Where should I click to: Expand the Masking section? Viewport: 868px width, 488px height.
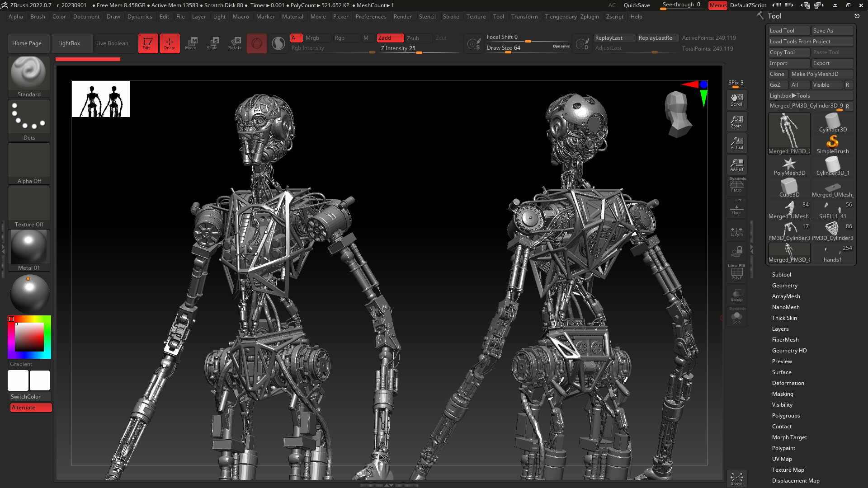[782, 394]
